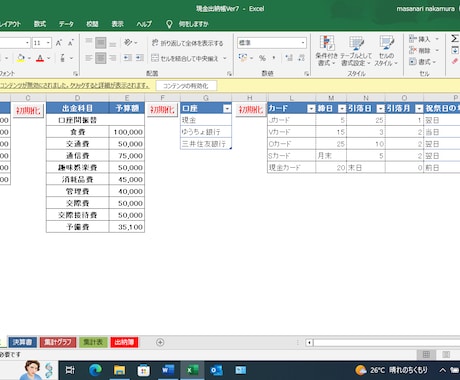460x380 pixels.
Task: Align cell text right
Action: pyautogui.click(x=113, y=58)
